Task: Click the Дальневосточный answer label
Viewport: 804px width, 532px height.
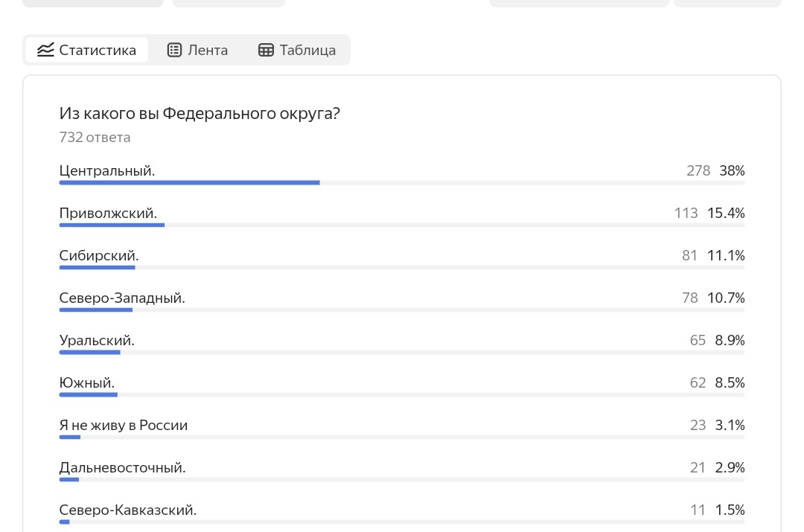Action: click(x=122, y=468)
